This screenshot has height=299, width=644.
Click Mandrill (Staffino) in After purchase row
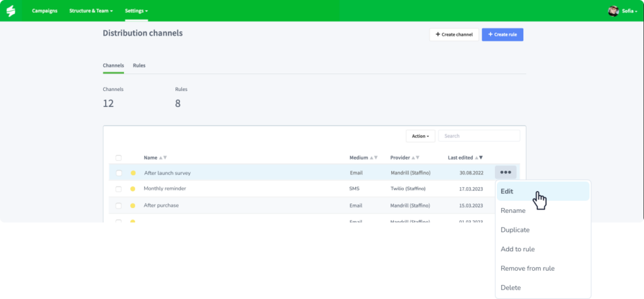coord(410,205)
